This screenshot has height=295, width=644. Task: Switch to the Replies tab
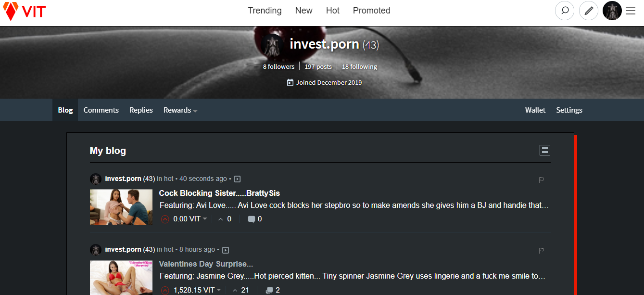141,110
